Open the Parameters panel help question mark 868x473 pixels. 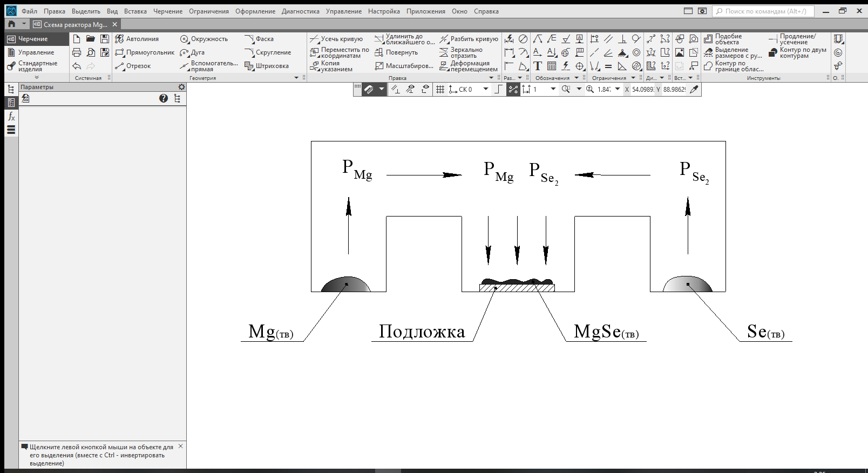[x=164, y=98]
